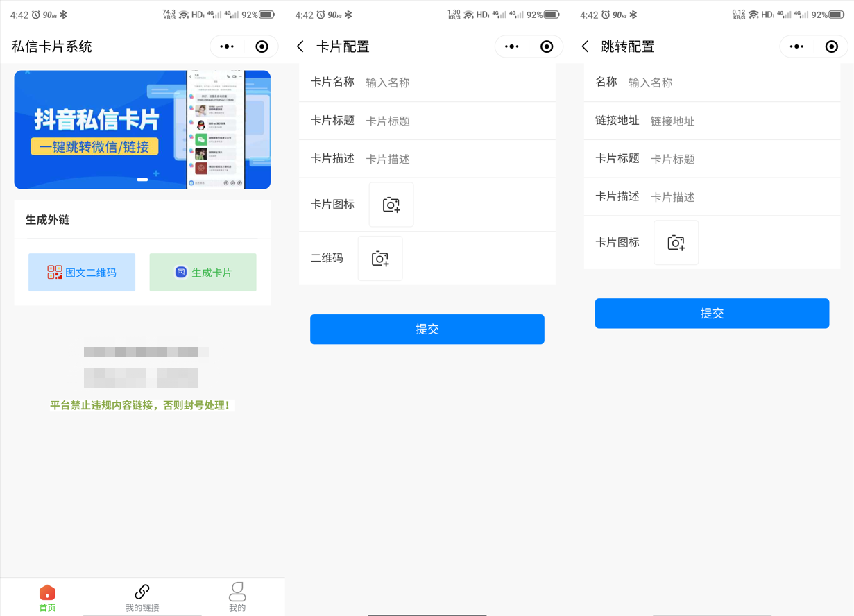Tap the Wi-Fi icon in 私信卡片系统 status bar
Screen dimensions: 854x616
point(184,15)
